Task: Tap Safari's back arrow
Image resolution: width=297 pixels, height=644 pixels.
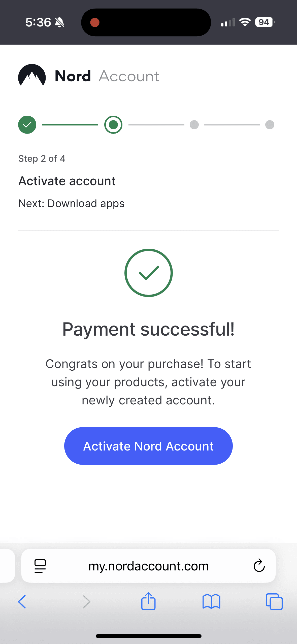Action: 22,602
